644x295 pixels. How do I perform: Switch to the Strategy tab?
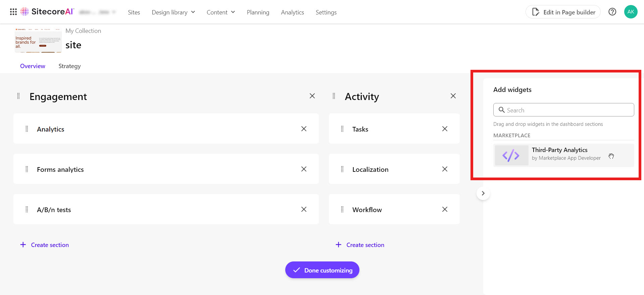(x=69, y=66)
